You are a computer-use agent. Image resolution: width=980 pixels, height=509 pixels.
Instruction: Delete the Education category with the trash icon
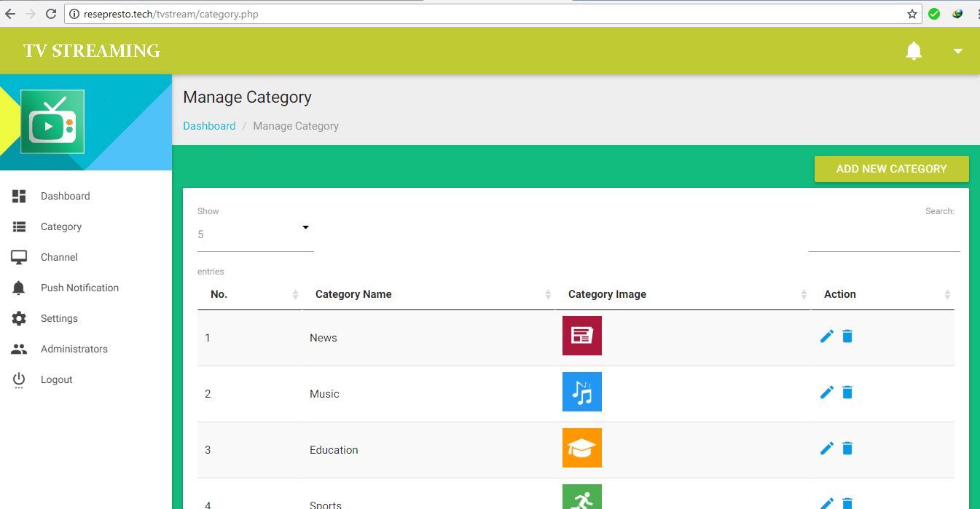click(847, 449)
